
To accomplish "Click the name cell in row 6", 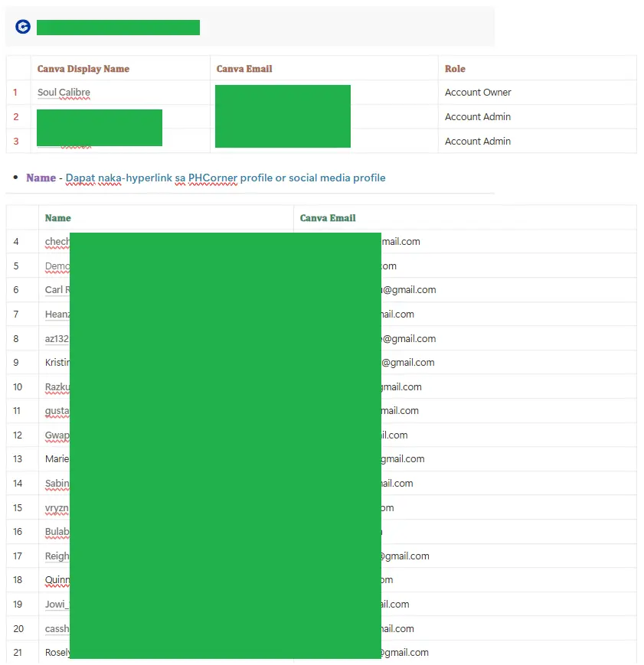I will point(57,290).
